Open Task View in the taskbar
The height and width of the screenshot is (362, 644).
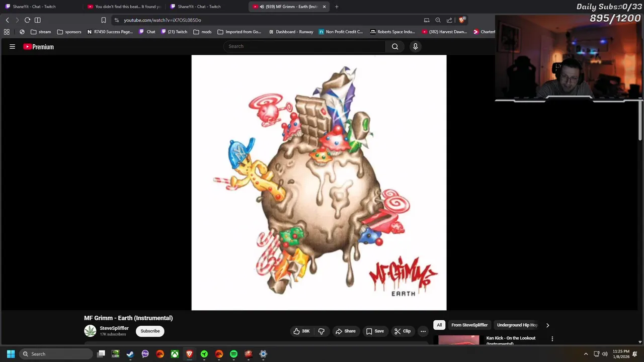pyautogui.click(x=101, y=354)
